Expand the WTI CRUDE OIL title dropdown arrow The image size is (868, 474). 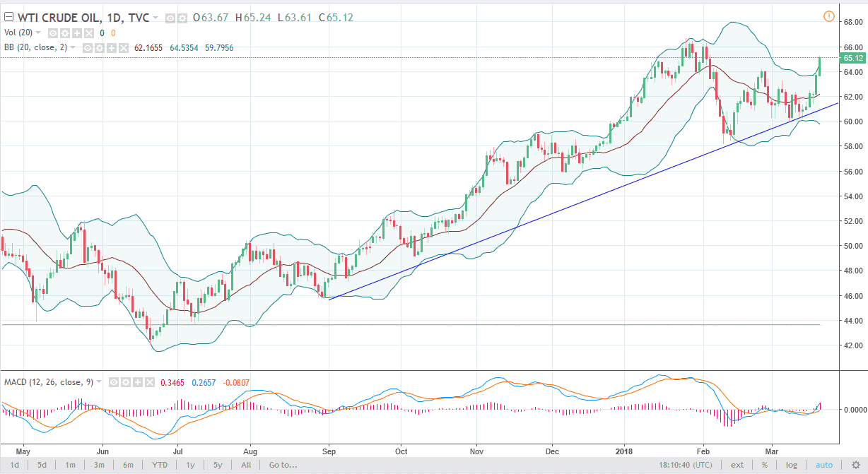(155, 18)
